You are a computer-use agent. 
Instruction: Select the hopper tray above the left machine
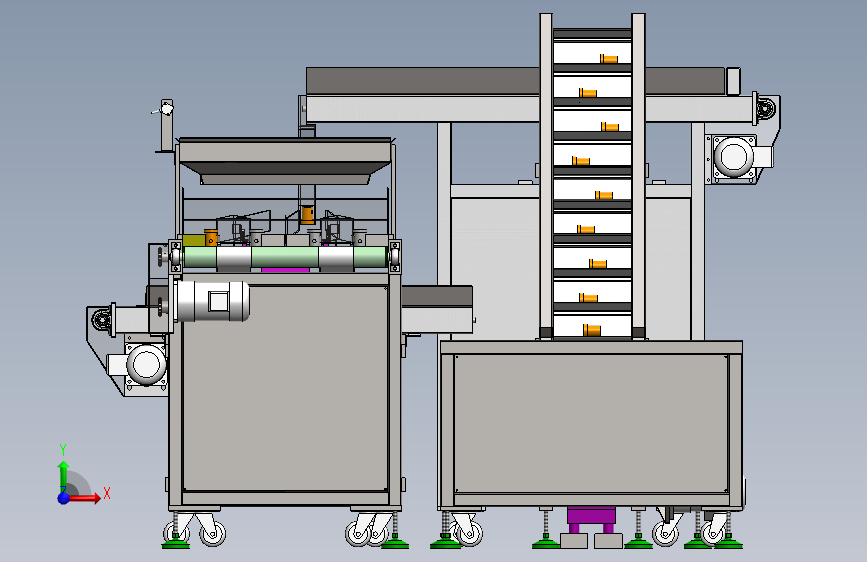click(x=285, y=161)
